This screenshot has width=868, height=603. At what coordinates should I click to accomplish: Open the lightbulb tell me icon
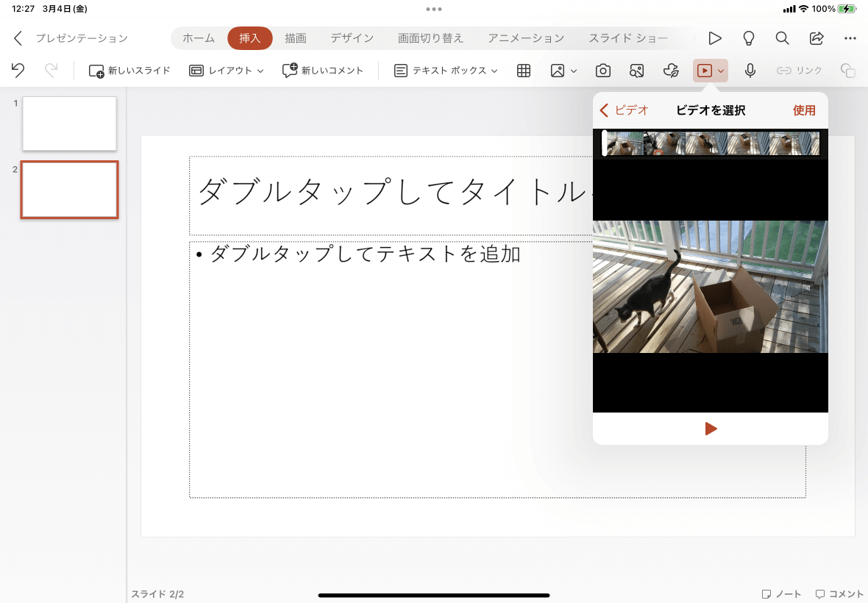(748, 38)
